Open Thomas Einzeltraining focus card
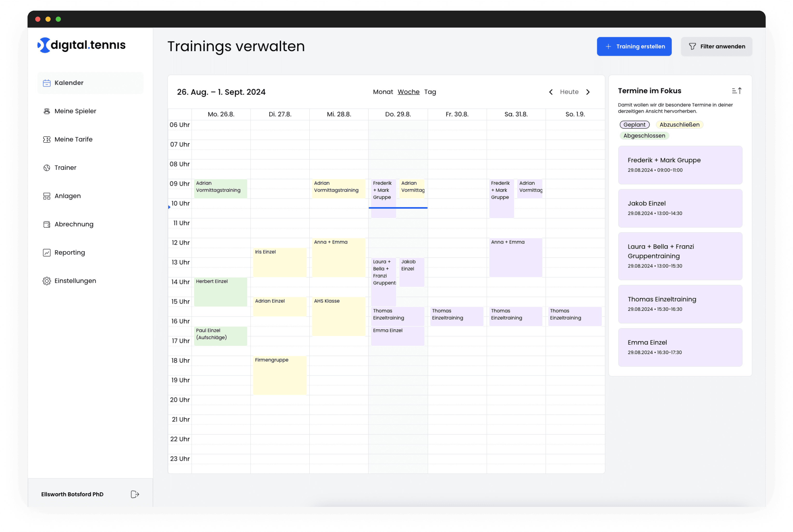The height and width of the screenshot is (532, 793). [680, 304]
